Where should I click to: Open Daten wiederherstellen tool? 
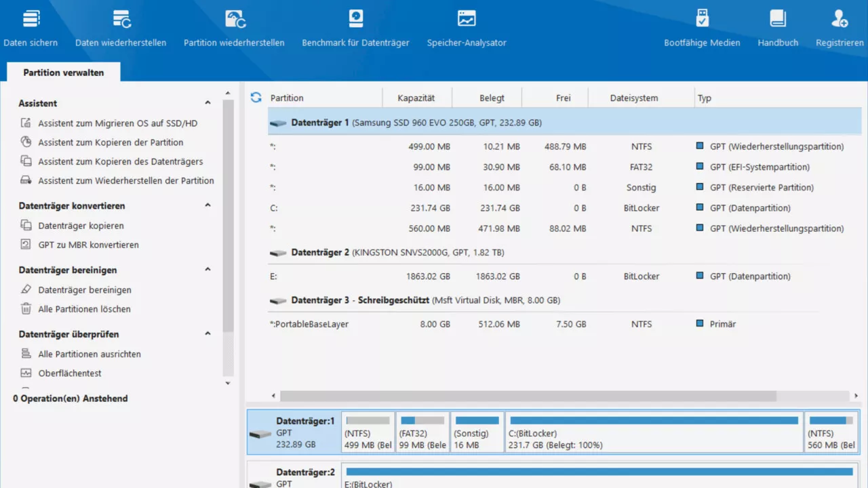click(x=121, y=28)
